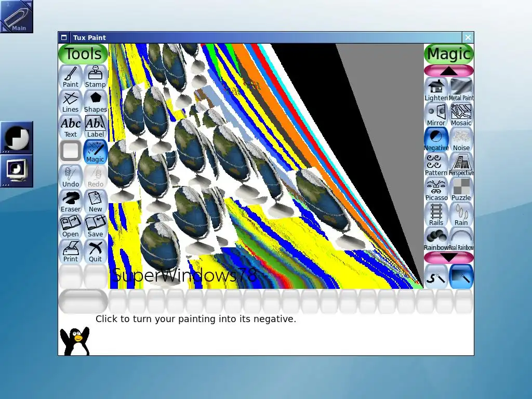Viewport: 532px width, 399px height.
Task: Click Tux the penguin mascot
Action: click(75, 341)
